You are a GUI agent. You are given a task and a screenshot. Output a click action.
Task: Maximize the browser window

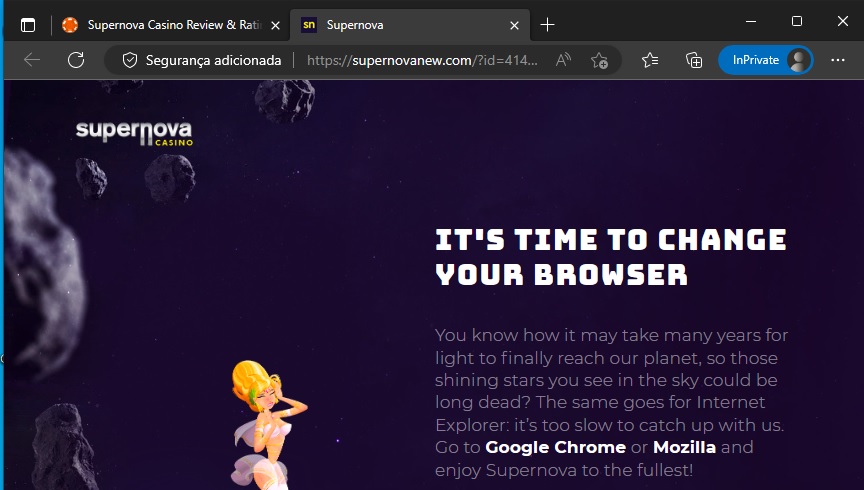pyautogui.click(x=797, y=21)
